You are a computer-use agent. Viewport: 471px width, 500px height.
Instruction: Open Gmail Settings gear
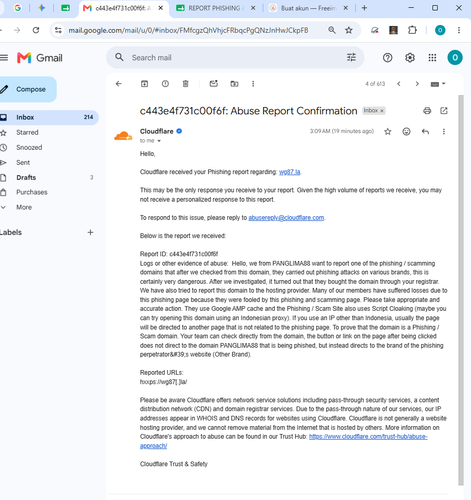(x=410, y=58)
